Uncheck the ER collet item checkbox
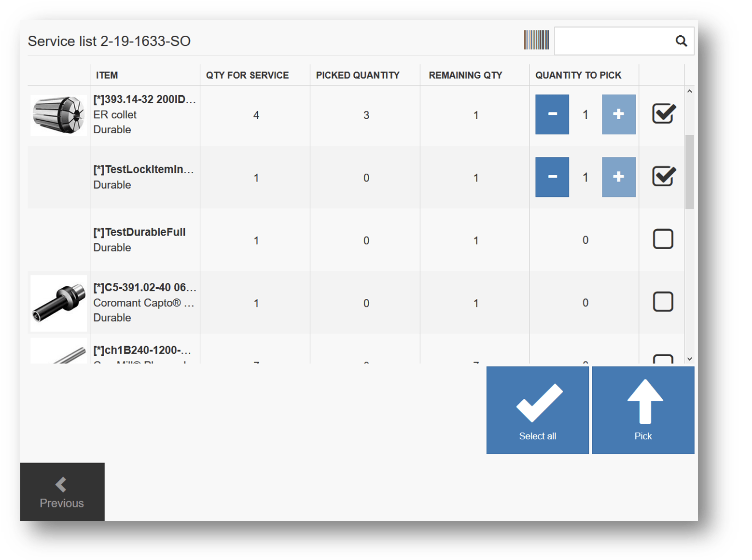Screen dimensions: 752x560 point(663,114)
